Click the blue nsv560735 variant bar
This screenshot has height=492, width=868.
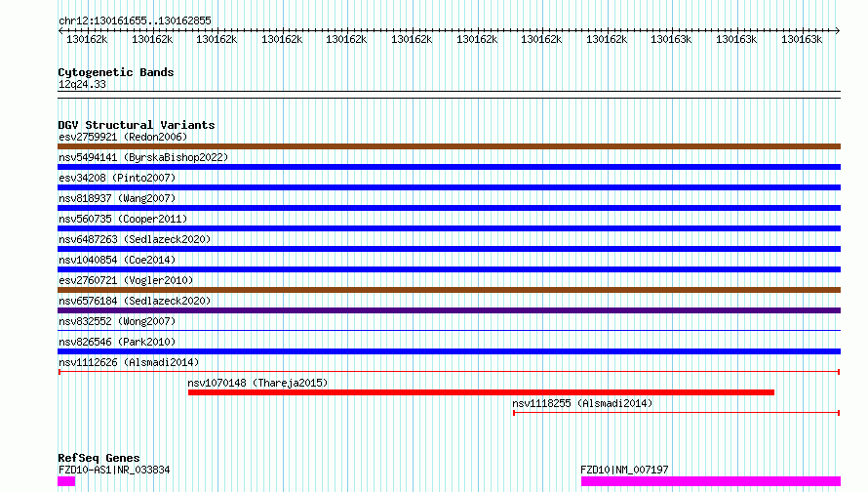449,228
